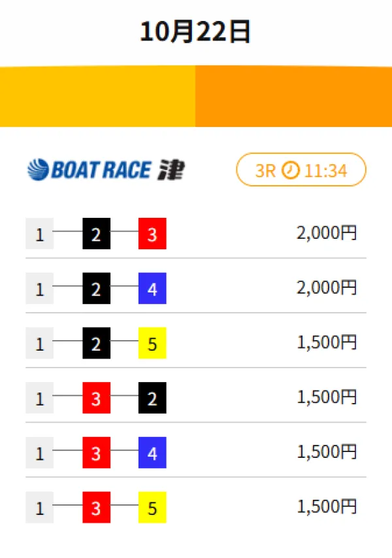The width and height of the screenshot is (392, 558).
Task: Click blue boat 4 in the 1-2-4 row
Action: tap(152, 289)
